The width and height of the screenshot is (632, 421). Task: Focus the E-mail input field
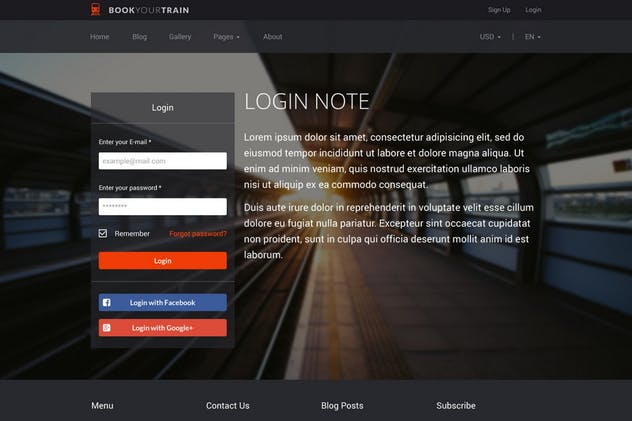coord(162,161)
